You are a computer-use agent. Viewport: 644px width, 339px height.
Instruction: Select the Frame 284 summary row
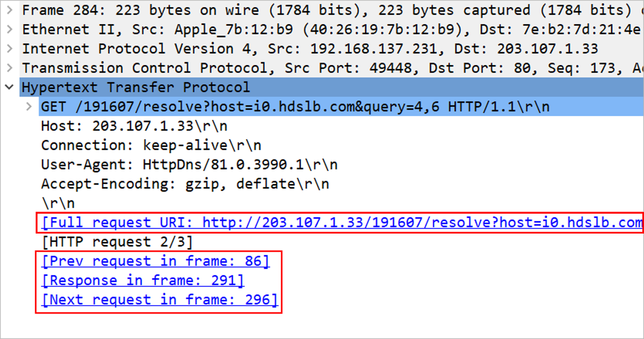331,10
